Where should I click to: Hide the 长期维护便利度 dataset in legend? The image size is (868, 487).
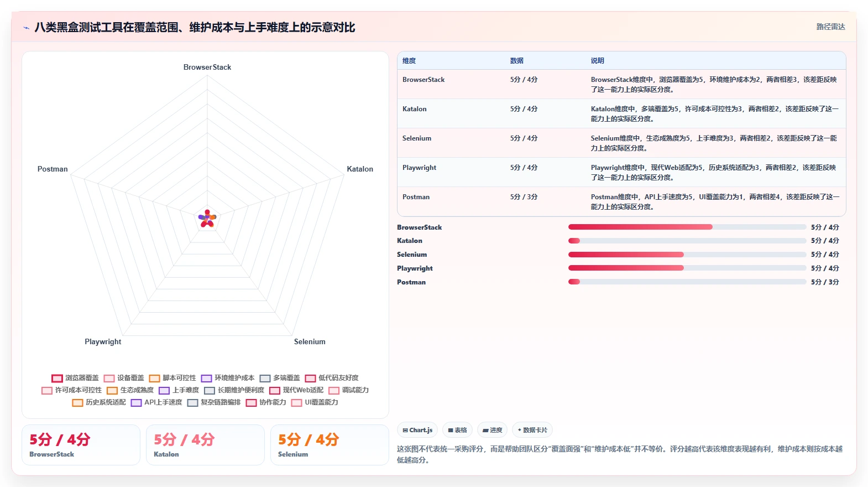click(234, 390)
